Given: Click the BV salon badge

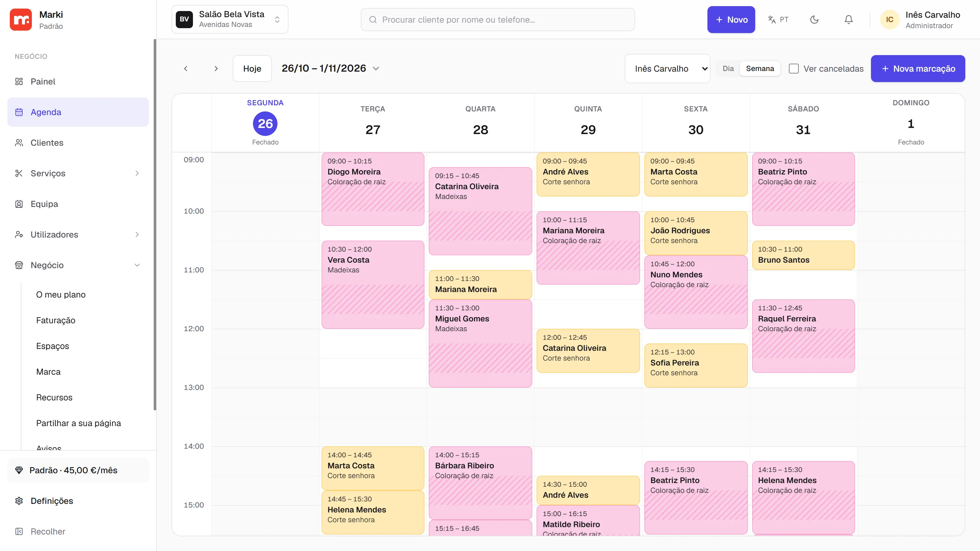Looking at the screenshot, I should [184, 19].
